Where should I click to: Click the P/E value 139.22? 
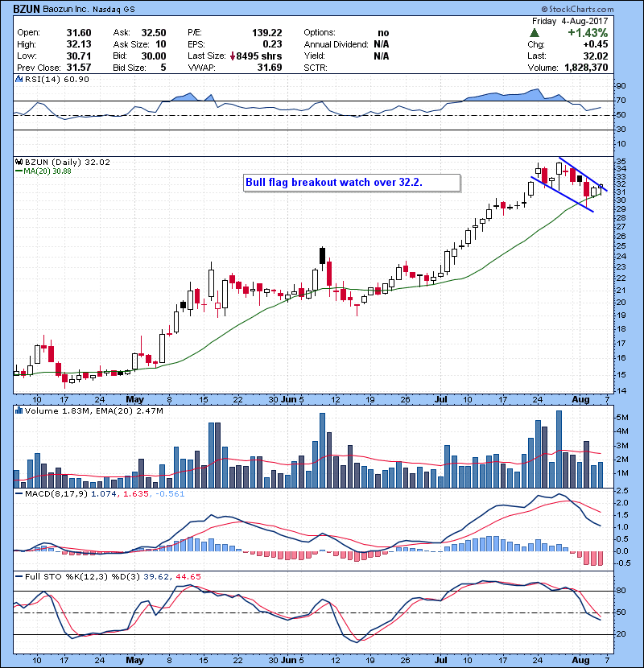(266, 33)
